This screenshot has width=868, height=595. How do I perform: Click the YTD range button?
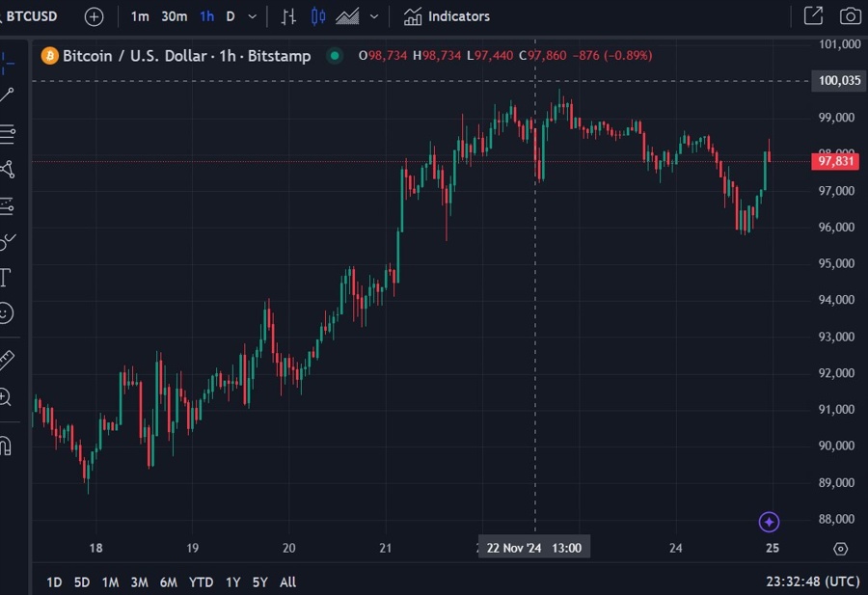(x=202, y=581)
